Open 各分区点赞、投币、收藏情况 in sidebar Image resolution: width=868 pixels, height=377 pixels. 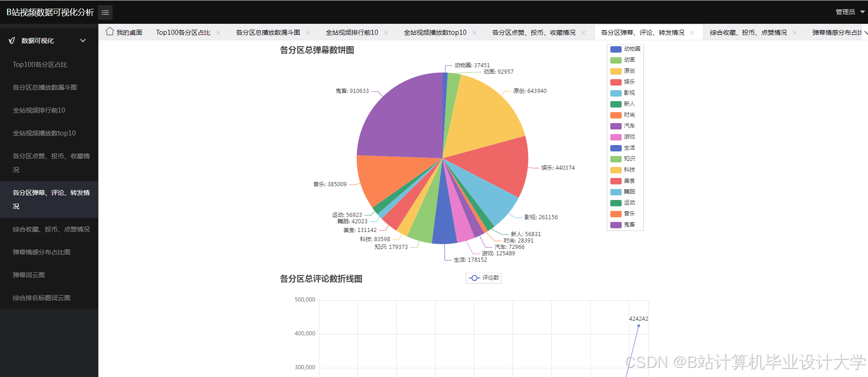click(49, 163)
